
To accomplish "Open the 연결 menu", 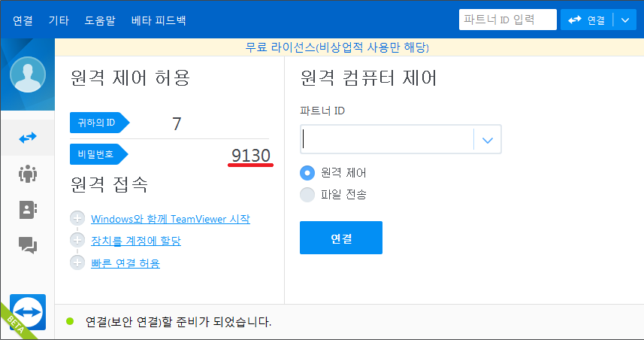I will click(x=23, y=20).
